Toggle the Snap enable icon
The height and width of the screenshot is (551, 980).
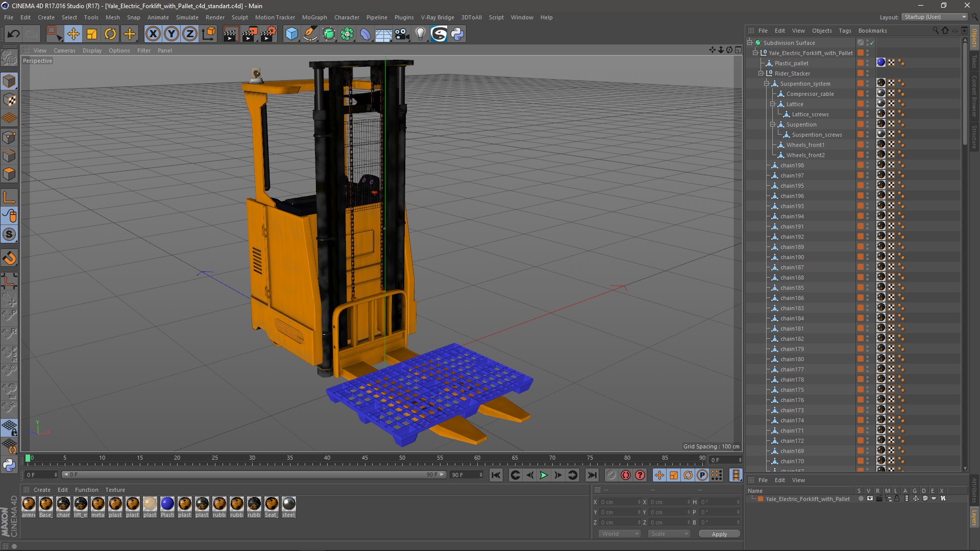pos(9,258)
